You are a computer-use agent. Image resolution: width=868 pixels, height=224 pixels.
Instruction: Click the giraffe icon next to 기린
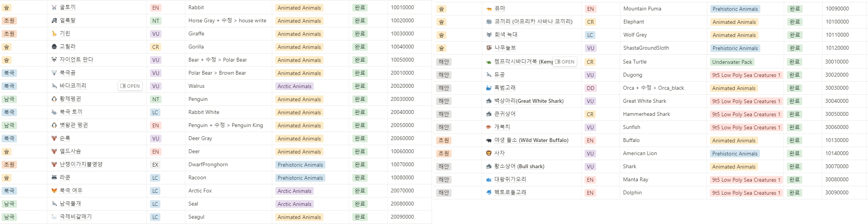[54, 33]
